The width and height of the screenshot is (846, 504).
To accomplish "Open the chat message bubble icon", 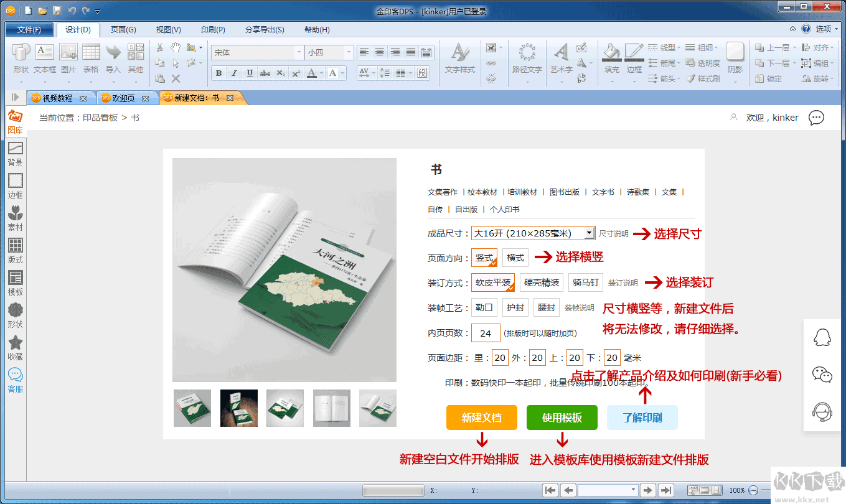I will [x=816, y=118].
